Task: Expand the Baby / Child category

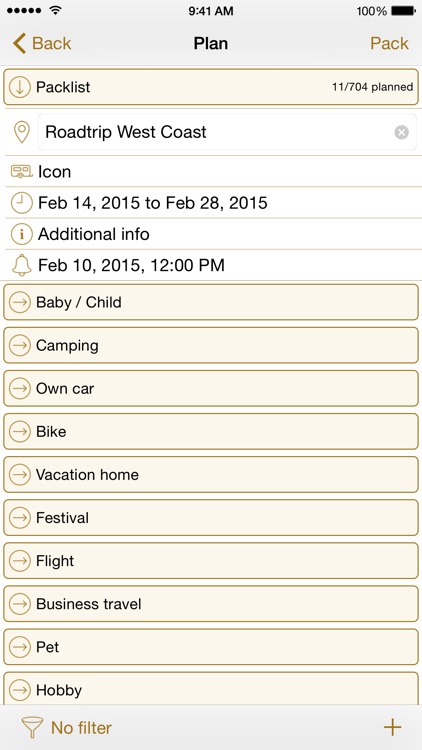Action: 211,302
